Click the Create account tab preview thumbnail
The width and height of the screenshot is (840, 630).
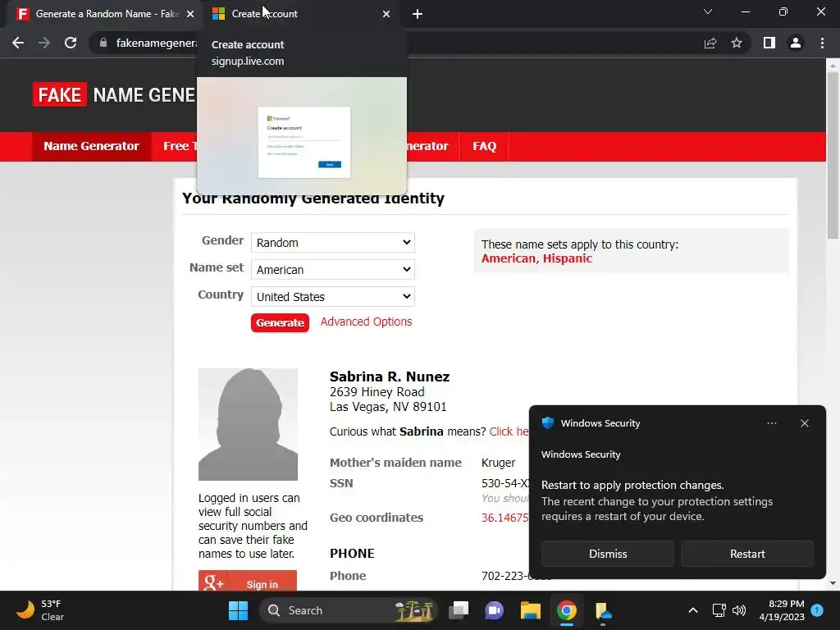pyautogui.click(x=302, y=135)
